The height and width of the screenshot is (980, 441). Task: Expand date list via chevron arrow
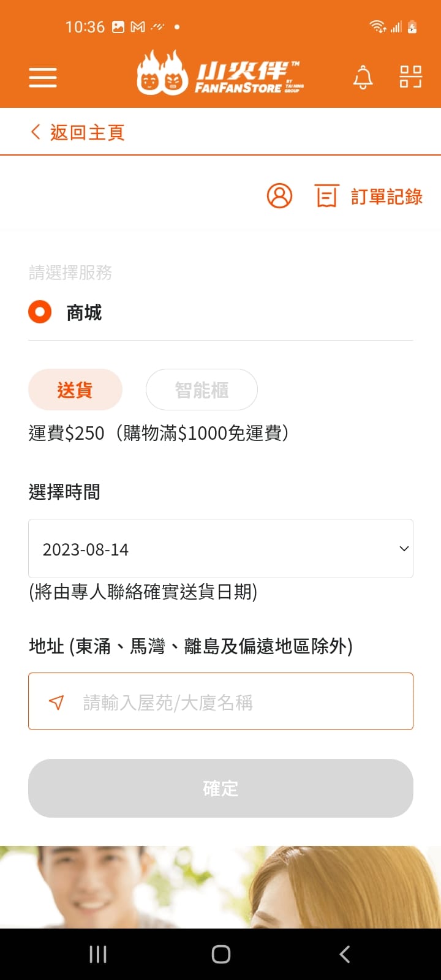coord(404,549)
